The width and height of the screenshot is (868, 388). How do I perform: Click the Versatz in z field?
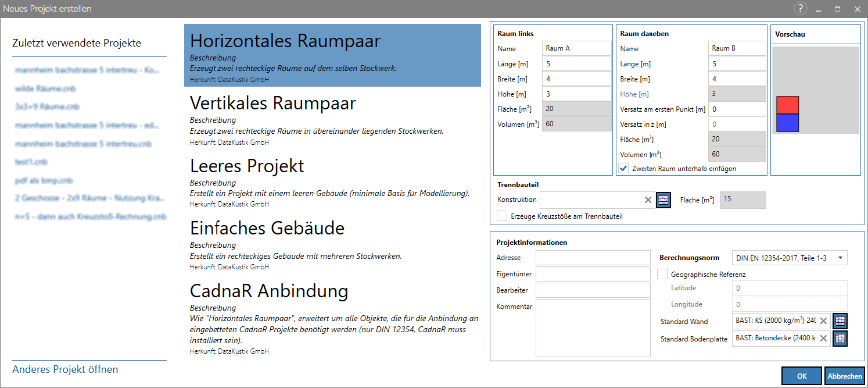click(737, 124)
